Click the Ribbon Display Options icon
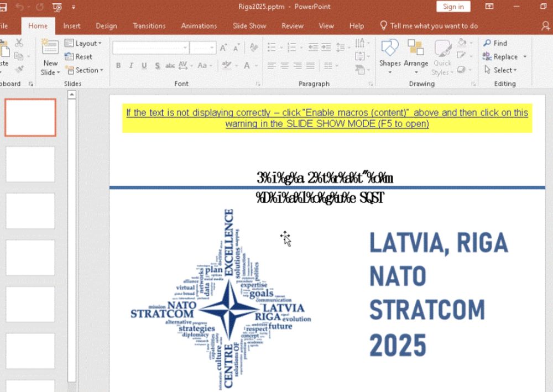This screenshot has width=553, height=392. tap(489, 6)
